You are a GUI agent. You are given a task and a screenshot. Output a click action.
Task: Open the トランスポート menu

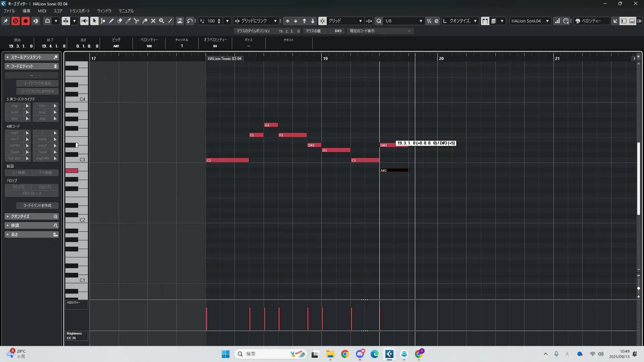79,11
